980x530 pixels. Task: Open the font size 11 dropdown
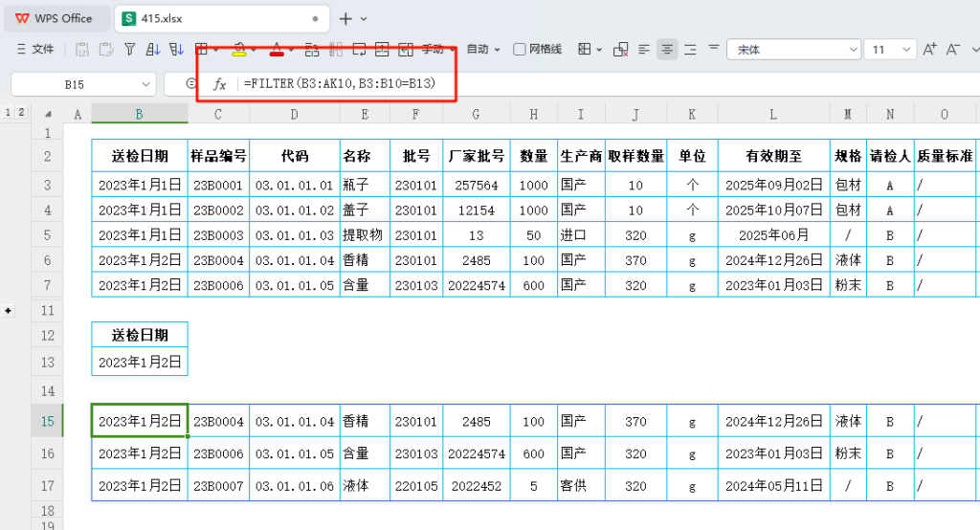[906, 50]
